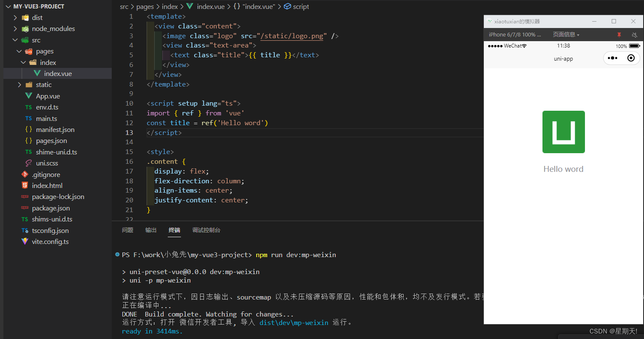Click the JSON braces icon beside manifest.json

coord(28,129)
